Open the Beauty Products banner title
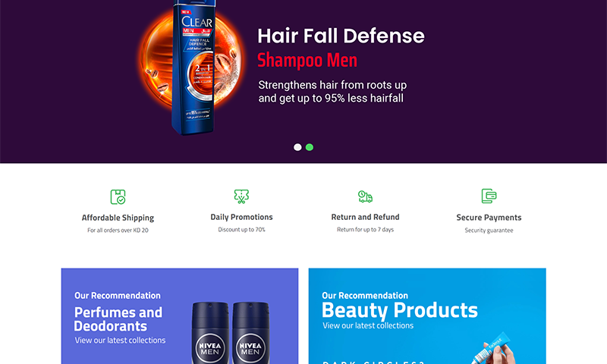The image size is (607, 364). coord(400,310)
